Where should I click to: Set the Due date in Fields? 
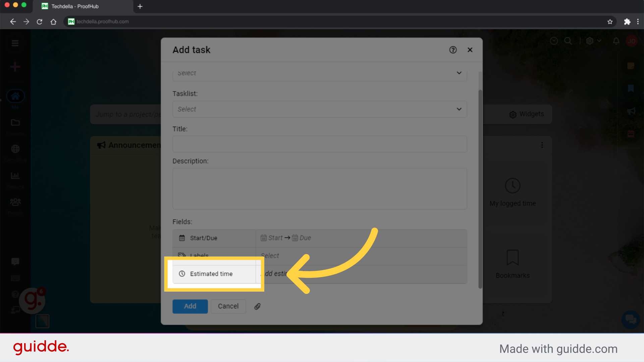click(302, 238)
